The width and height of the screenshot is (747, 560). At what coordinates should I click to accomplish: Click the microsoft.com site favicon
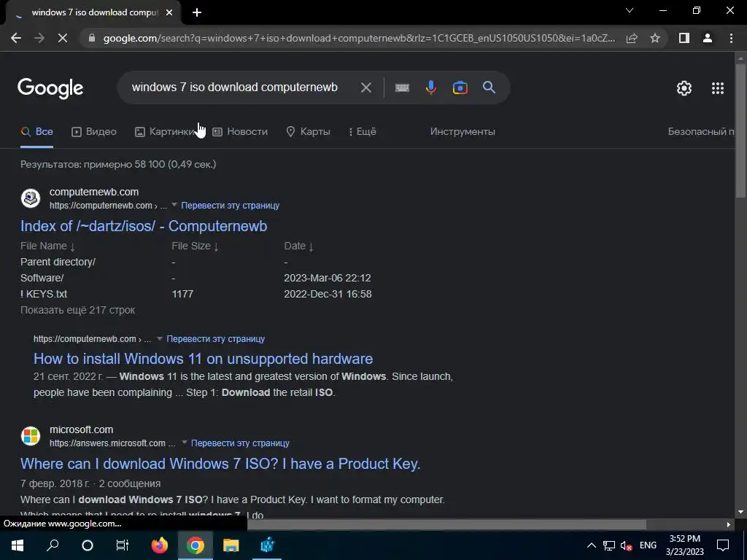(x=31, y=436)
